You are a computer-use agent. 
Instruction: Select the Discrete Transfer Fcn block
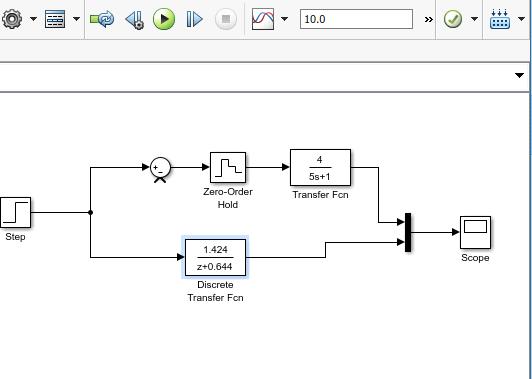[215, 258]
